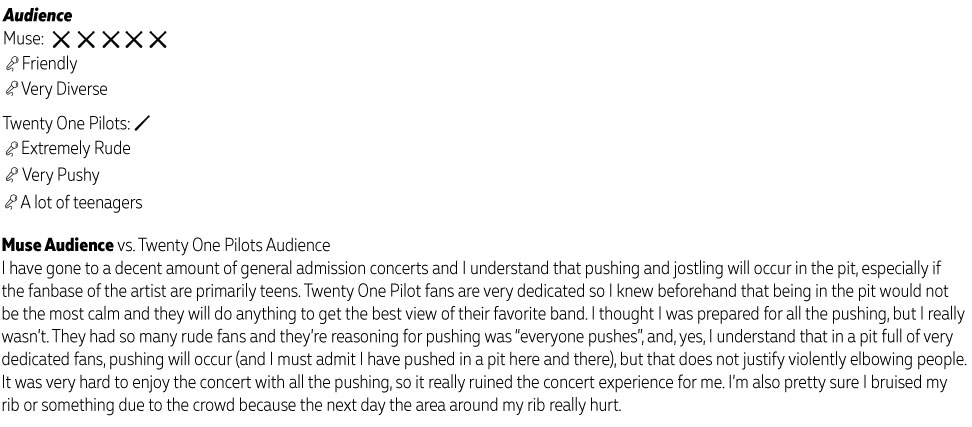Click the third X mark in Muse rating

(110, 40)
